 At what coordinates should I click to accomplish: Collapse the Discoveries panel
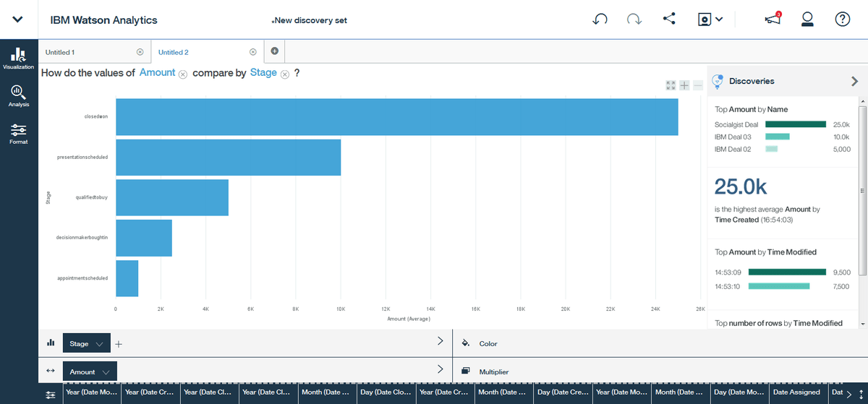[x=854, y=82]
